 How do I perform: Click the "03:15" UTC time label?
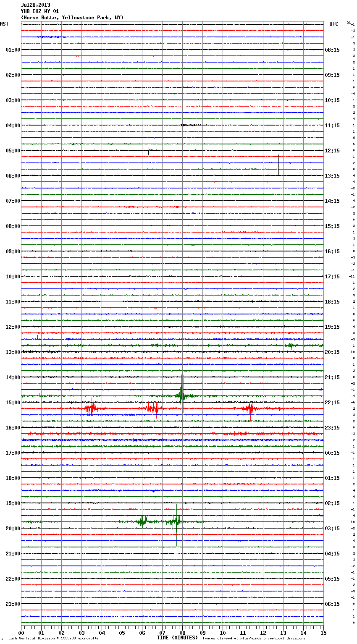pyautogui.click(x=332, y=529)
